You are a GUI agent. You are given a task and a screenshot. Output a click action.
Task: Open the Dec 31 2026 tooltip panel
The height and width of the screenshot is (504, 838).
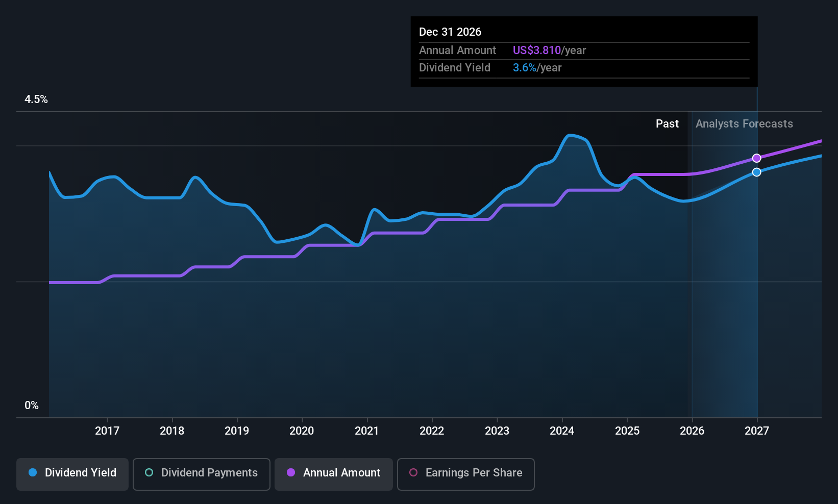583,51
